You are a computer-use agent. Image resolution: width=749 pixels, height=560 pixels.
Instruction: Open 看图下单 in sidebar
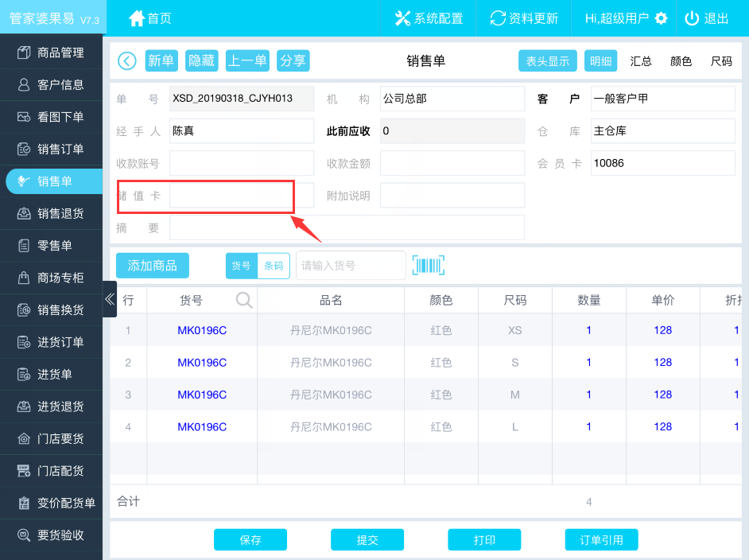[x=52, y=117]
